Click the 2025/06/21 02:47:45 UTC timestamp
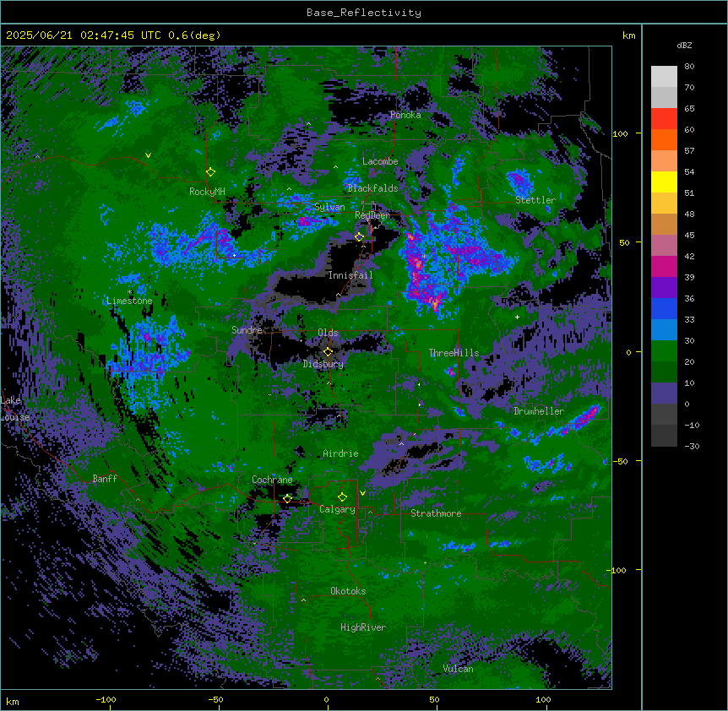 tap(84, 35)
